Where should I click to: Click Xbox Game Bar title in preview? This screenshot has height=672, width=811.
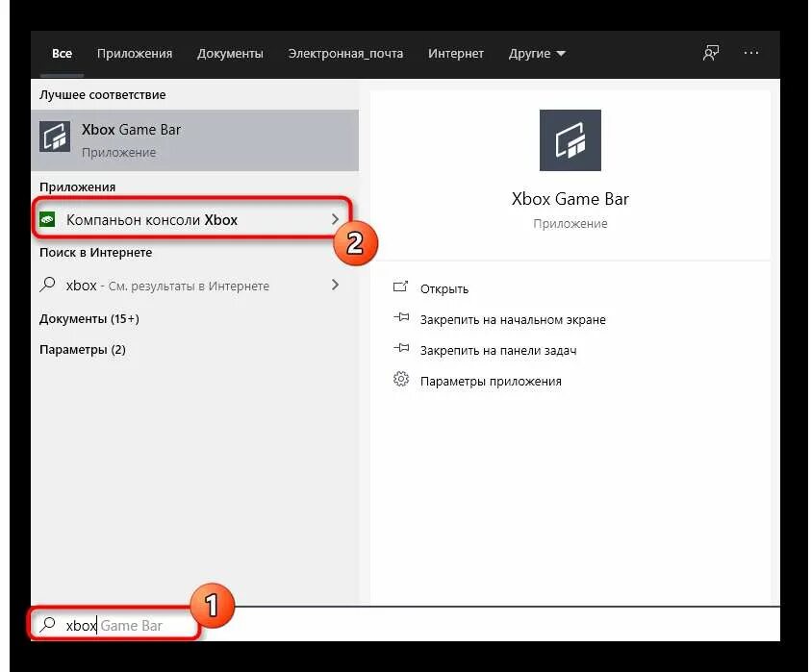[570, 199]
